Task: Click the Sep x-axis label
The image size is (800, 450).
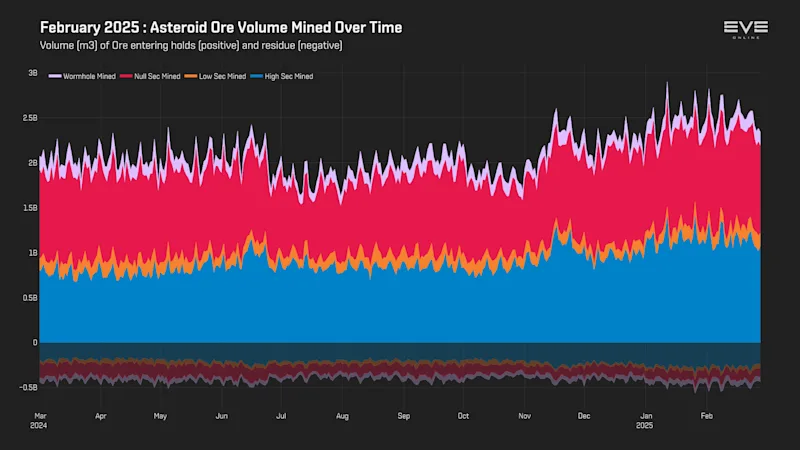Action: click(404, 416)
